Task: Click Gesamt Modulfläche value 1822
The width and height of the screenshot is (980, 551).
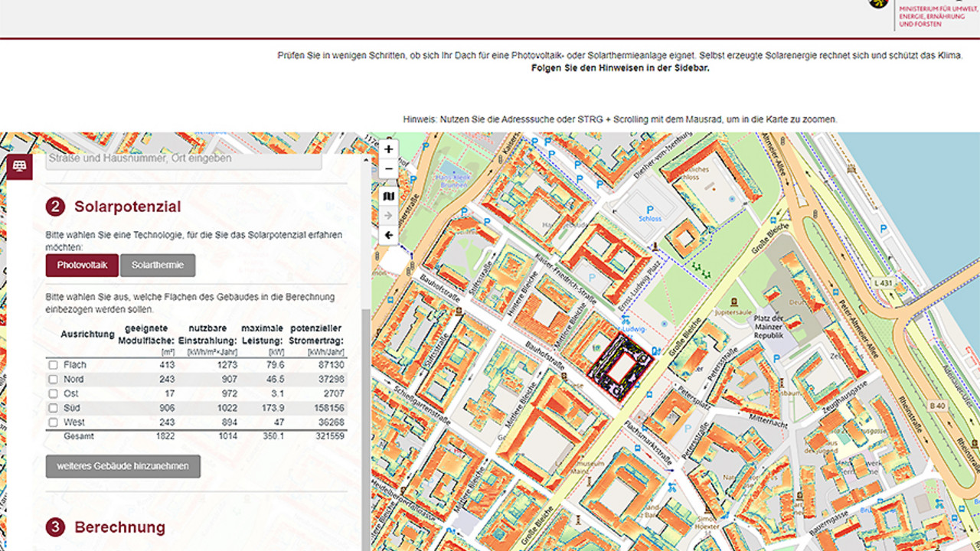Action: point(165,436)
